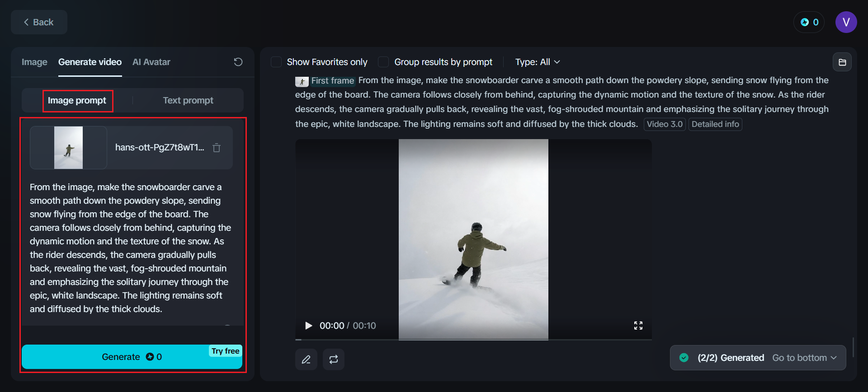Play the generated snowboarder video
The width and height of the screenshot is (868, 392).
(309, 326)
